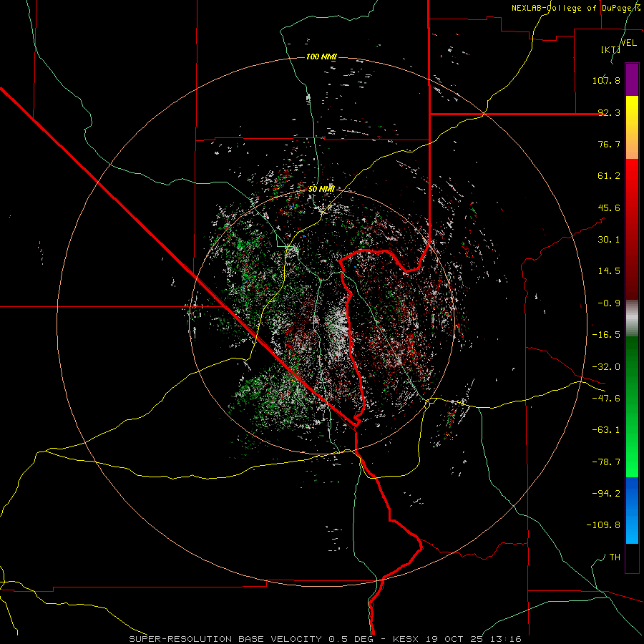Click the 30.1 legend value
This screenshot has width=644, height=644.
tap(609, 240)
